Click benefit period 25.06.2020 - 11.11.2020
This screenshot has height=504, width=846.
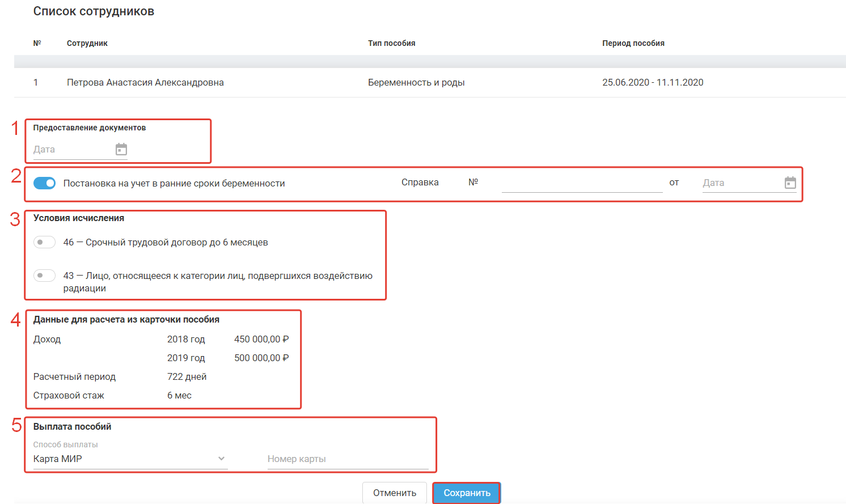click(653, 83)
